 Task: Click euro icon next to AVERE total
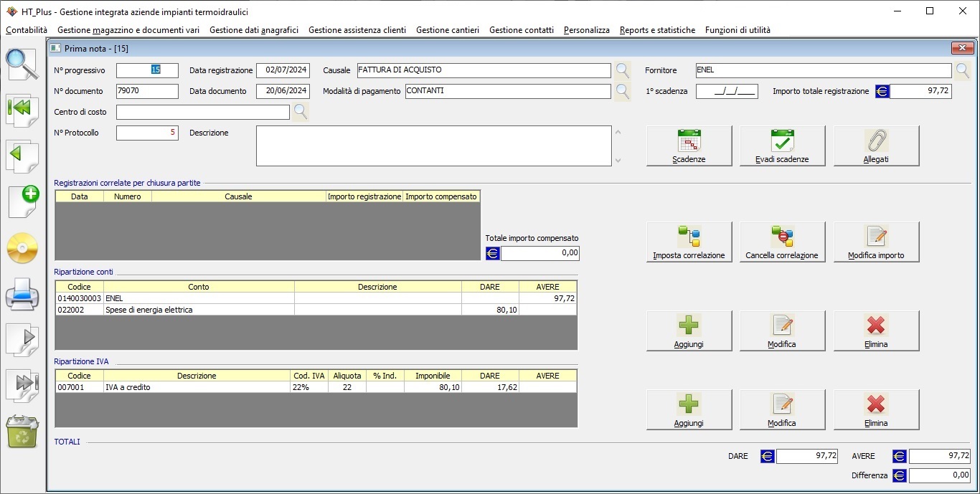tap(900, 456)
